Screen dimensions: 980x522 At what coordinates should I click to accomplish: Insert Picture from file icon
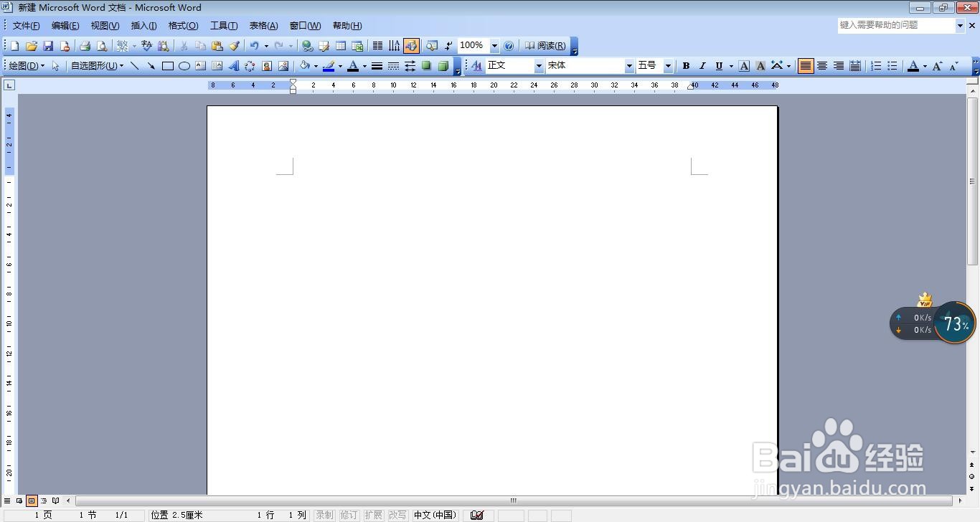point(283,66)
